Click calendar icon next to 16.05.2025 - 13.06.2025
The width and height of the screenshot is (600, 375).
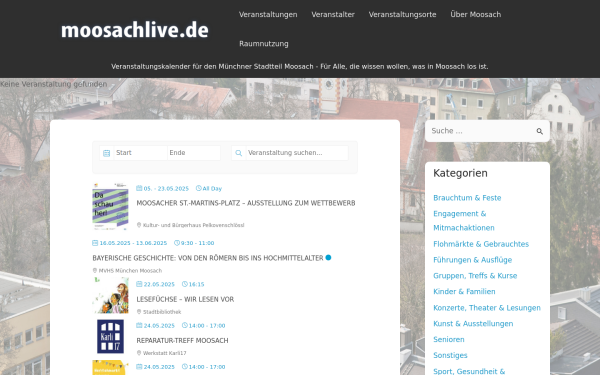(x=95, y=243)
